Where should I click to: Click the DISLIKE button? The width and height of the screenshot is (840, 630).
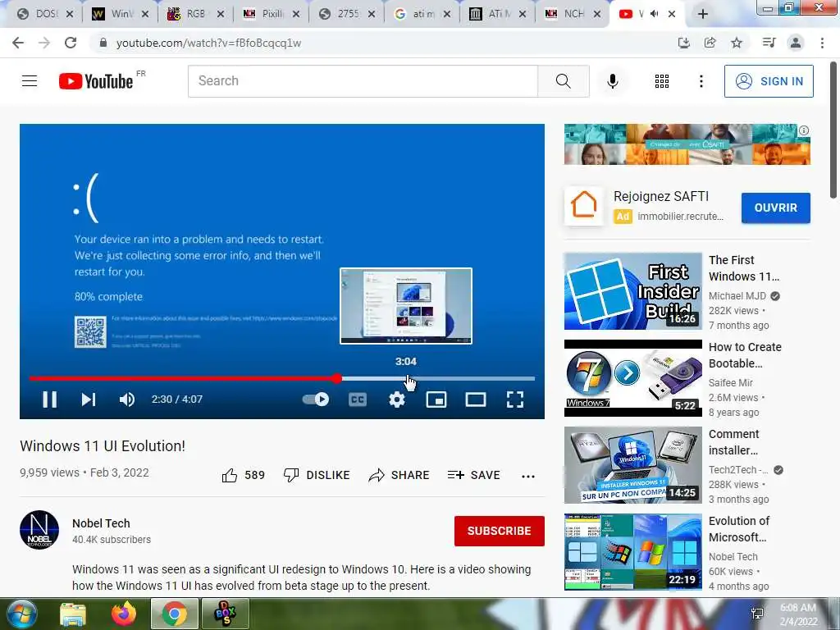[316, 475]
